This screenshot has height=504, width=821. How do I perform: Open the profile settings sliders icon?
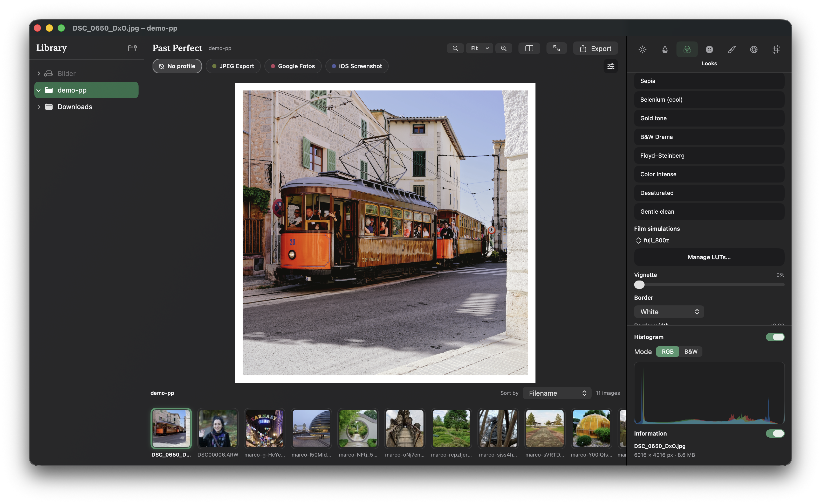pos(611,66)
